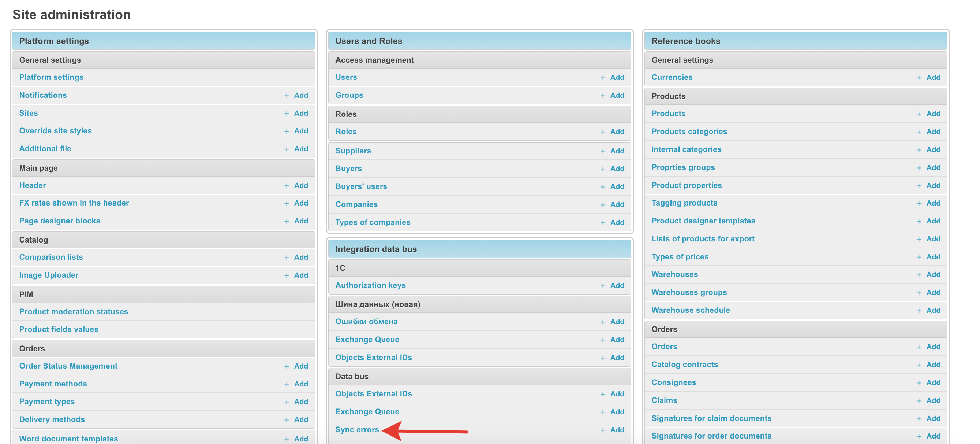Click the Integration data bus section header

tap(375, 249)
